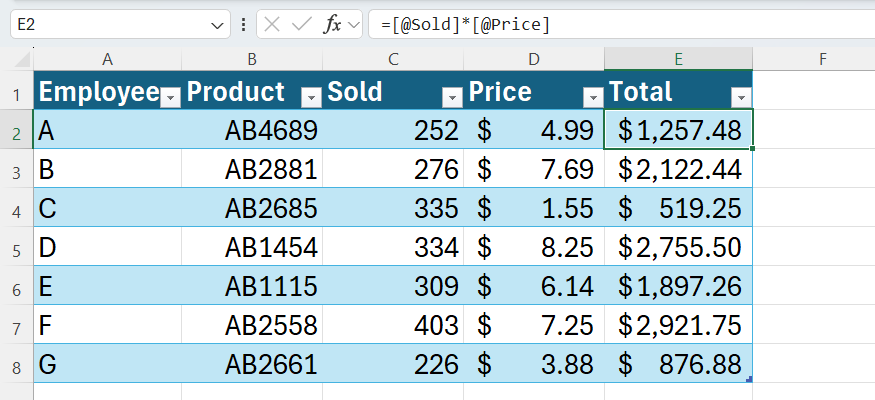Select the Price cell showing 3.88
The width and height of the screenshot is (875, 400).
(534, 364)
